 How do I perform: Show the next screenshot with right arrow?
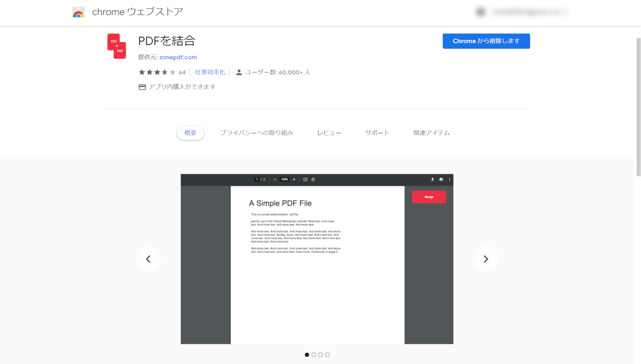pyautogui.click(x=486, y=259)
